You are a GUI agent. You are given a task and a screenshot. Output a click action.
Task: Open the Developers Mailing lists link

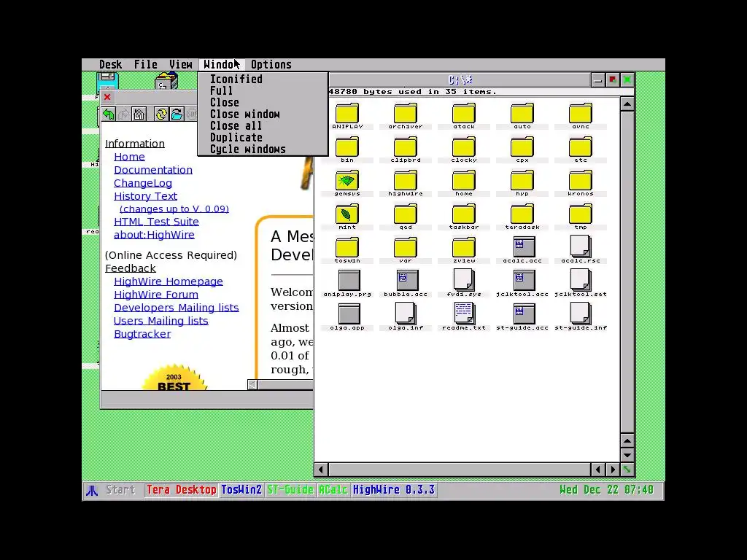(177, 308)
